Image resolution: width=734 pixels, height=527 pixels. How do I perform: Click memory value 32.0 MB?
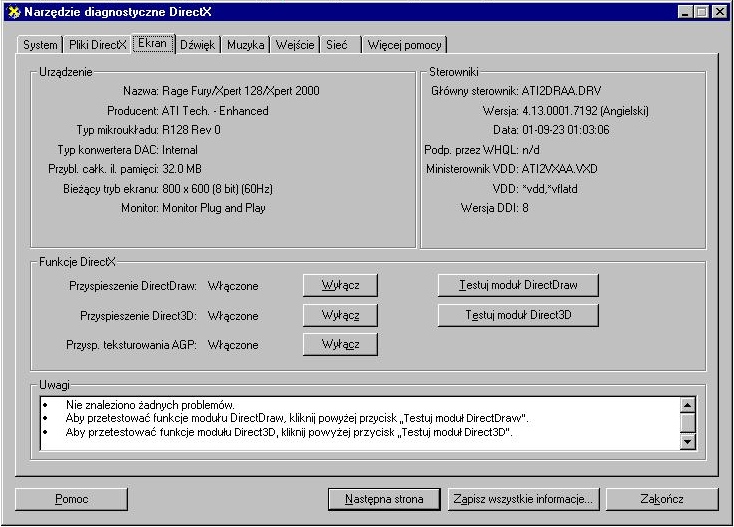tap(182, 169)
